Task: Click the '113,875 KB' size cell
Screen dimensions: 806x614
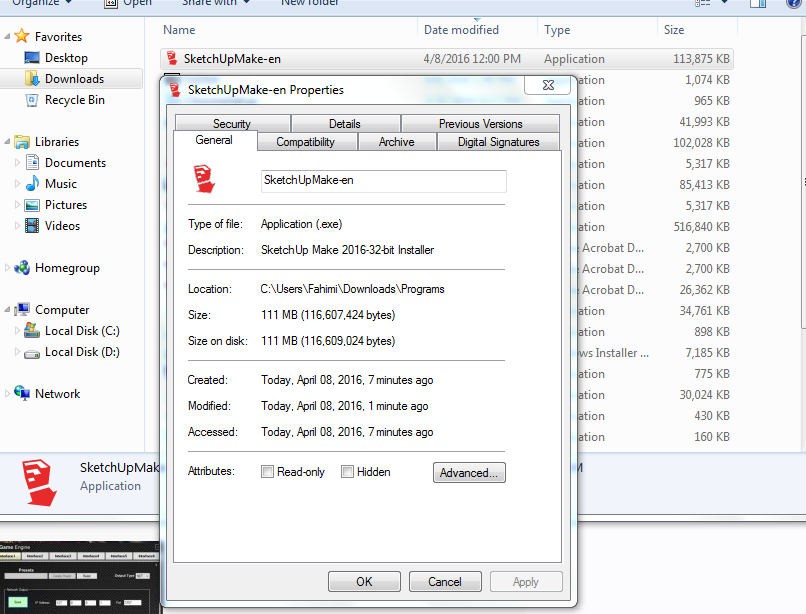Action: [701, 59]
